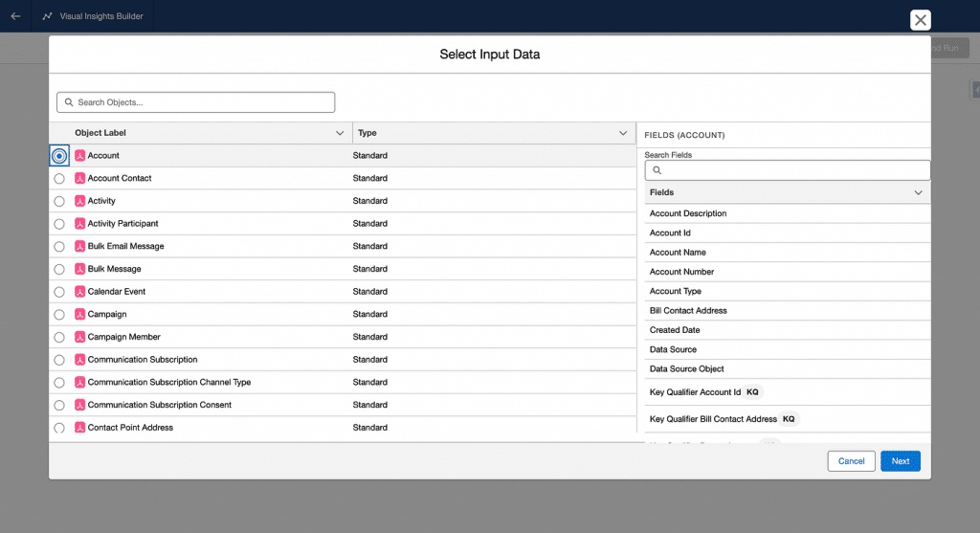Select the Created Date field row
This screenshot has height=533, width=980.
[x=675, y=330]
